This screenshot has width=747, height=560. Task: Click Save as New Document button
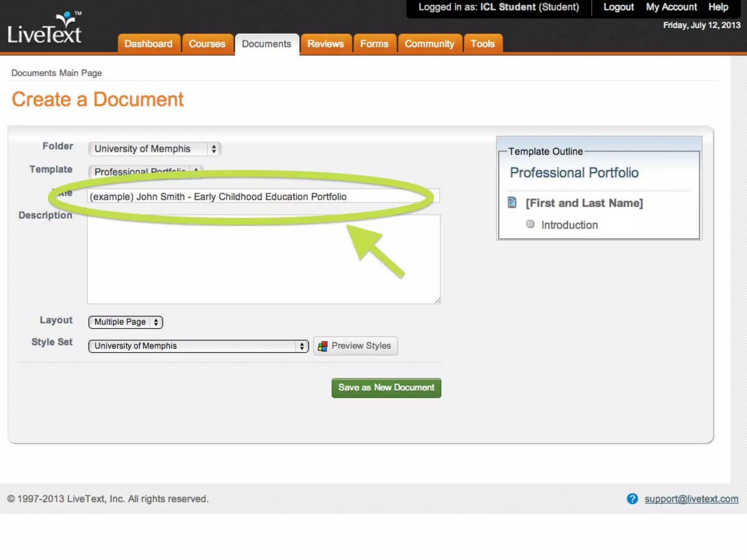(386, 388)
